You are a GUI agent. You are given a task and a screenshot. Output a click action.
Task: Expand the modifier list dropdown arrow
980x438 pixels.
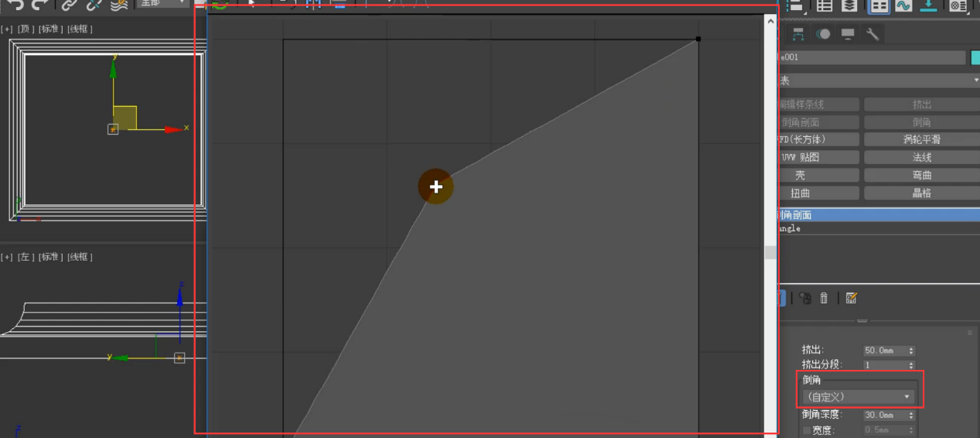[975, 80]
